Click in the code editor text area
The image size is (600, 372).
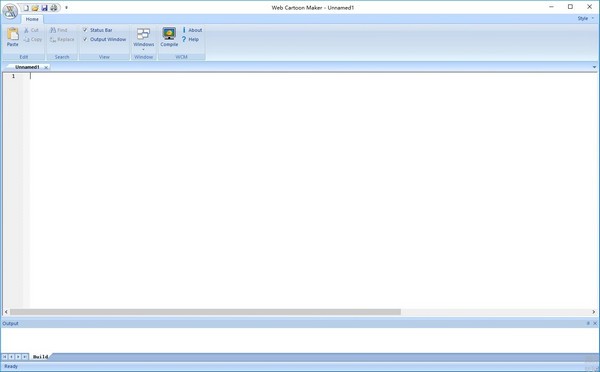[313, 190]
